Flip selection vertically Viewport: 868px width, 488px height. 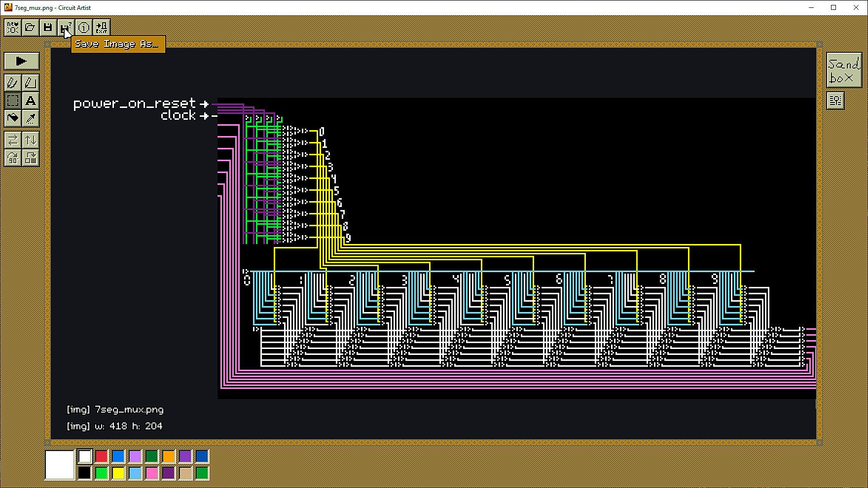pos(31,140)
